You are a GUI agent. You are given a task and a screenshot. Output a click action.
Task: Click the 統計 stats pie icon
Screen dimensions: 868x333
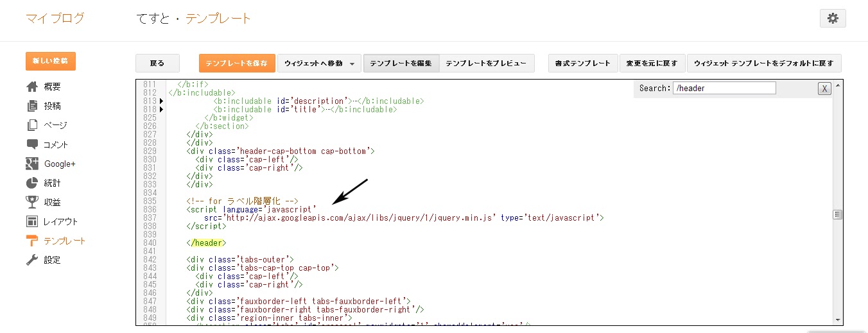coord(32,183)
